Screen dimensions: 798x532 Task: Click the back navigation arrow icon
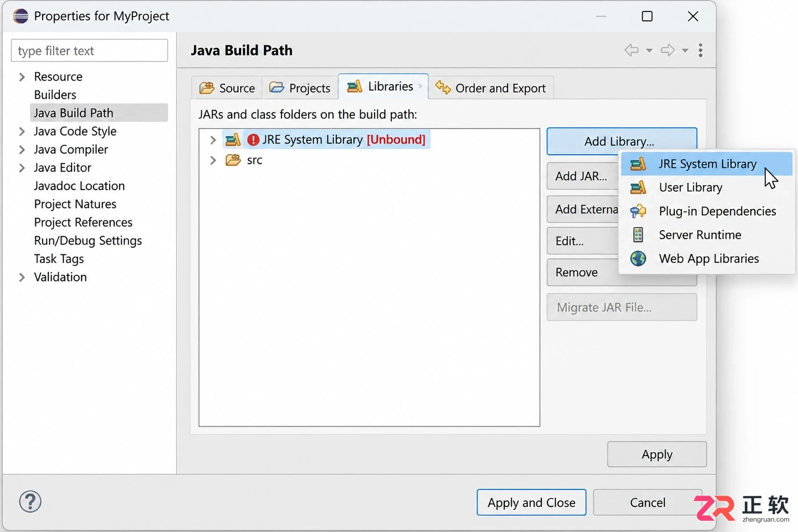tap(631, 50)
